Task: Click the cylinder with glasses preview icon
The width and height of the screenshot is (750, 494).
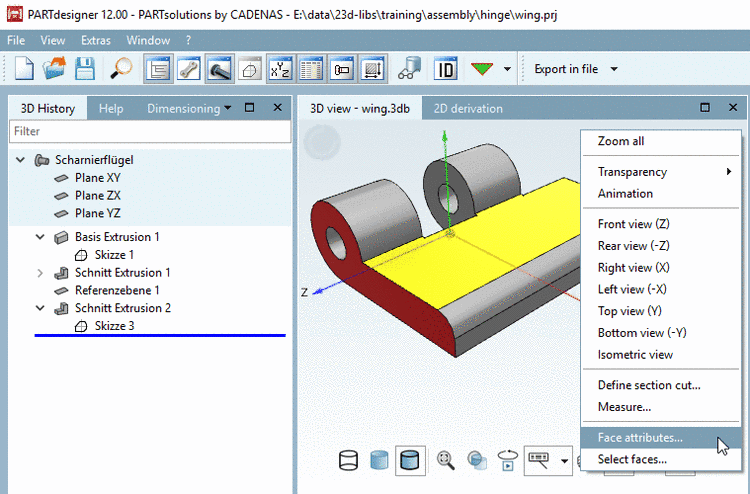Action: pos(409,69)
